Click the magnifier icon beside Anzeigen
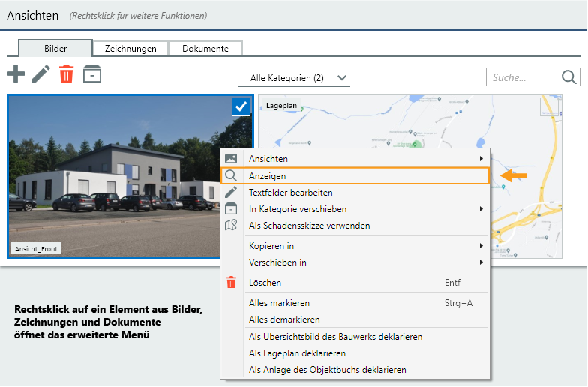This screenshot has width=588, height=387. coord(231,176)
